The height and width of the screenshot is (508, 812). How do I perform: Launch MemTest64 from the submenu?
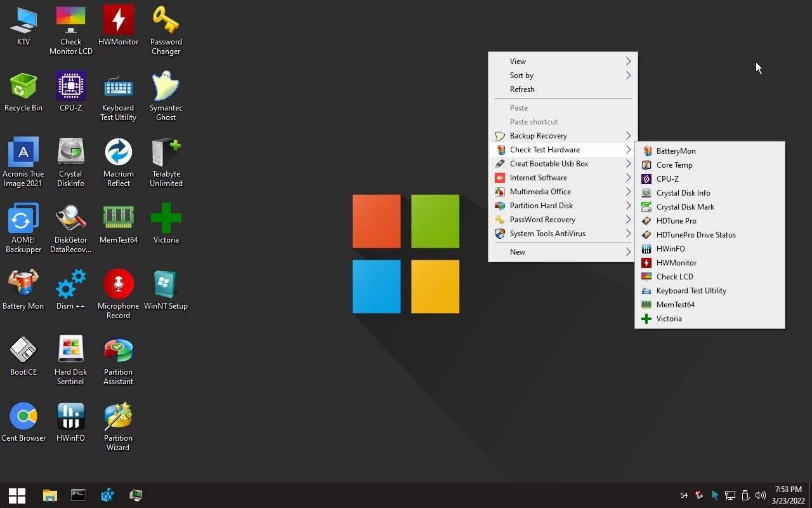coord(710,305)
